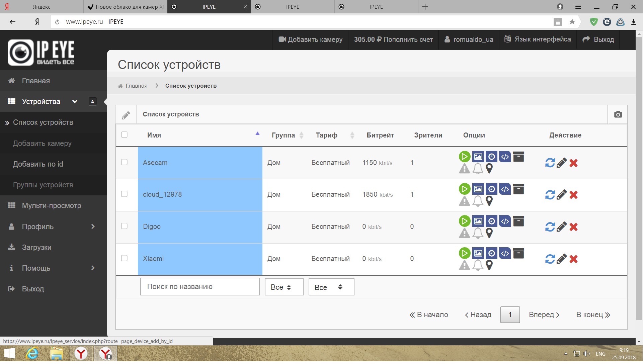Check the Asecam row checkbox
The height and width of the screenshot is (364, 644).
tap(125, 163)
